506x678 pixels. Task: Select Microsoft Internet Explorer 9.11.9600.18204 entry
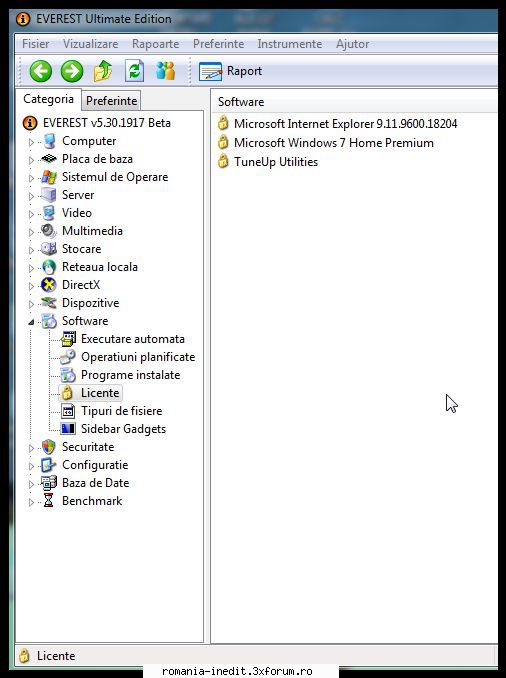pos(345,124)
